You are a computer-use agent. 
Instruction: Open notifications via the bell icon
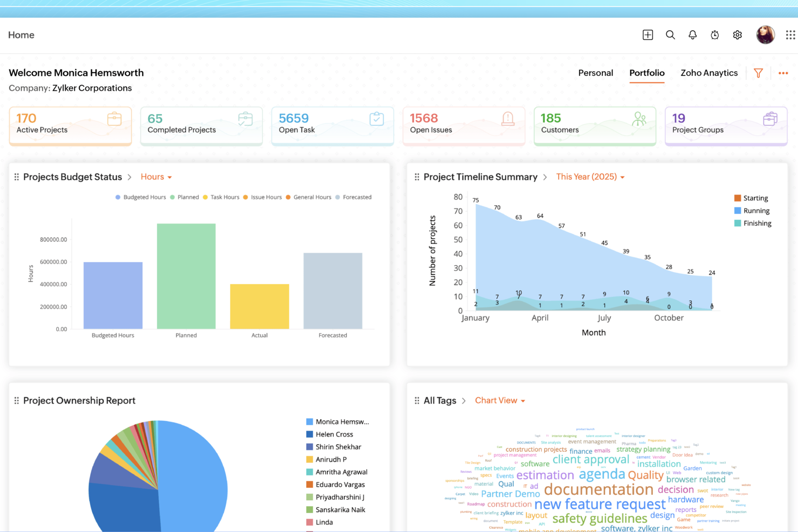click(692, 34)
